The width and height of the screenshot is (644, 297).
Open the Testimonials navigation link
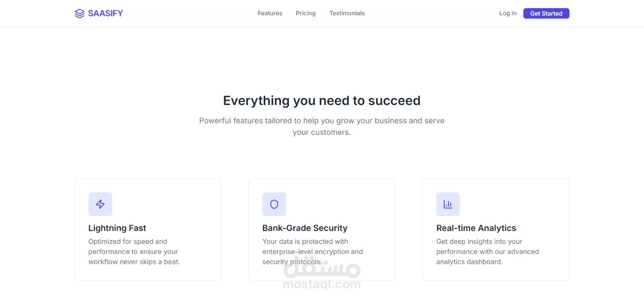click(x=347, y=13)
